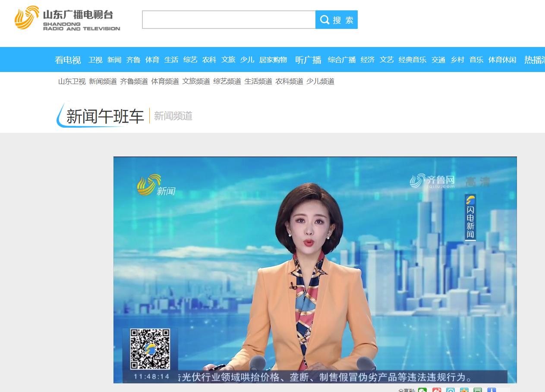Open 听广播 menu section
Image resolution: width=545 pixels, height=392 pixels.
pos(308,60)
